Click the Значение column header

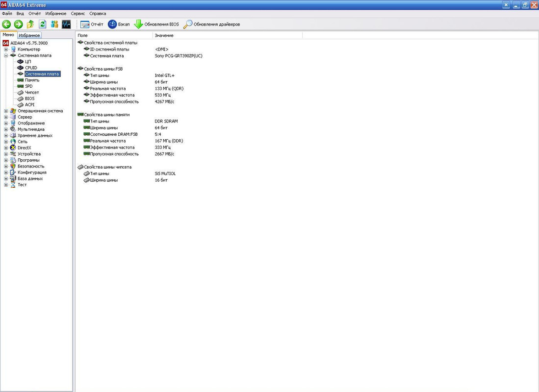click(x=227, y=35)
